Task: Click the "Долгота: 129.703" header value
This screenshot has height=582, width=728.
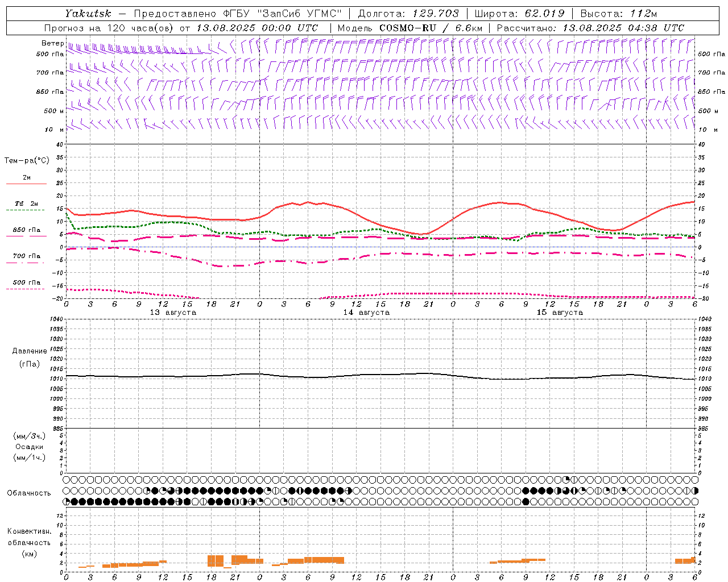Action: pyautogui.click(x=408, y=14)
